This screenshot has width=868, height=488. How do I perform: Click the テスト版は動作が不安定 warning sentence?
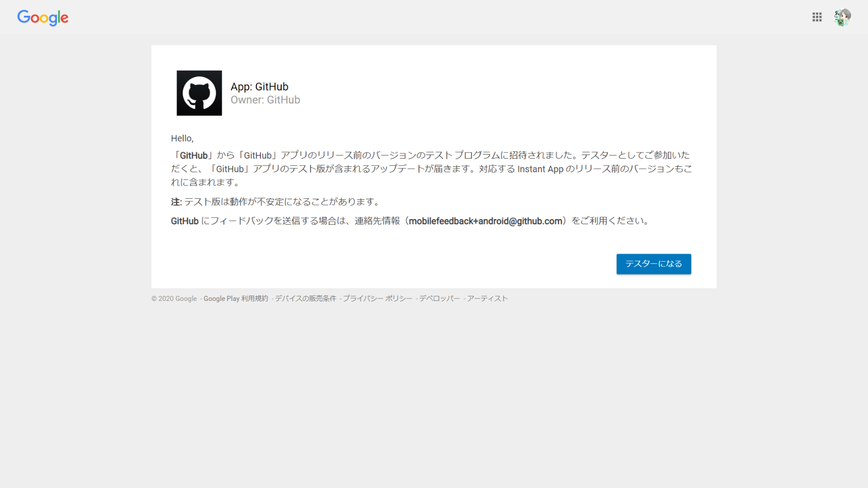(x=282, y=202)
